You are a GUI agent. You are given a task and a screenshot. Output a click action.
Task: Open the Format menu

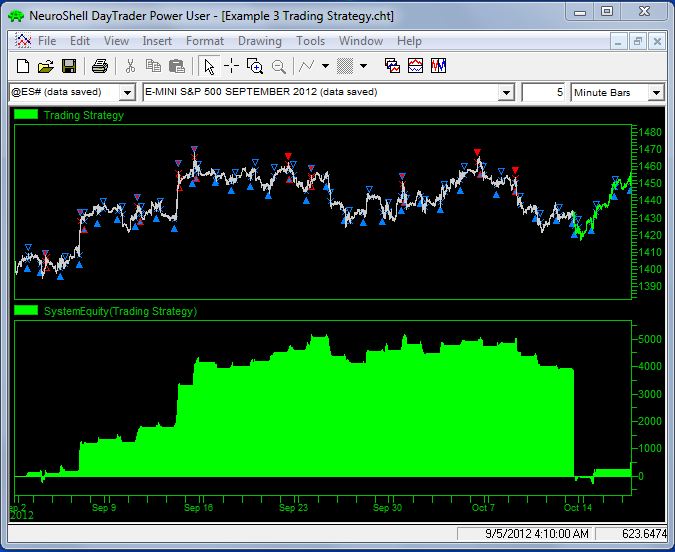(x=205, y=41)
